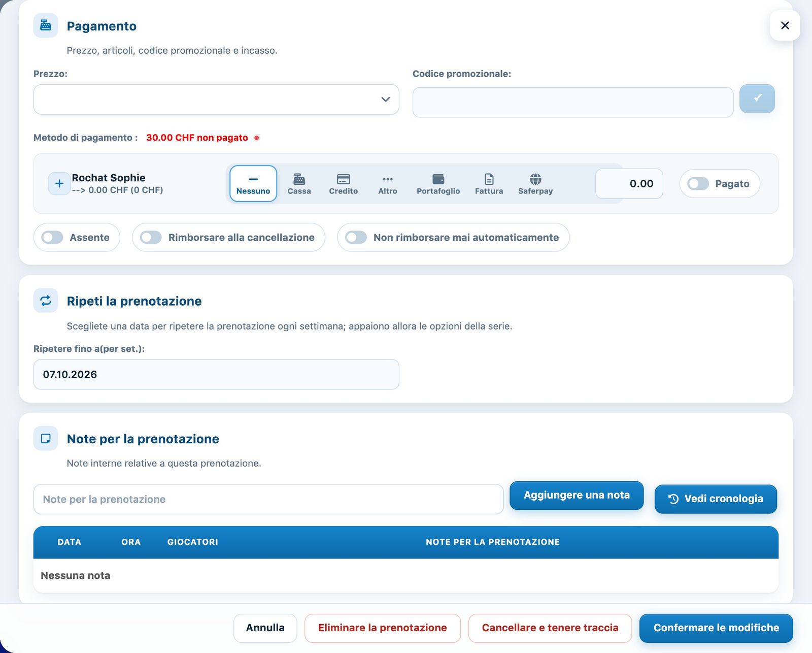Click the Ripeti la prenotazione repeat icon
The image size is (812, 653).
46,301
